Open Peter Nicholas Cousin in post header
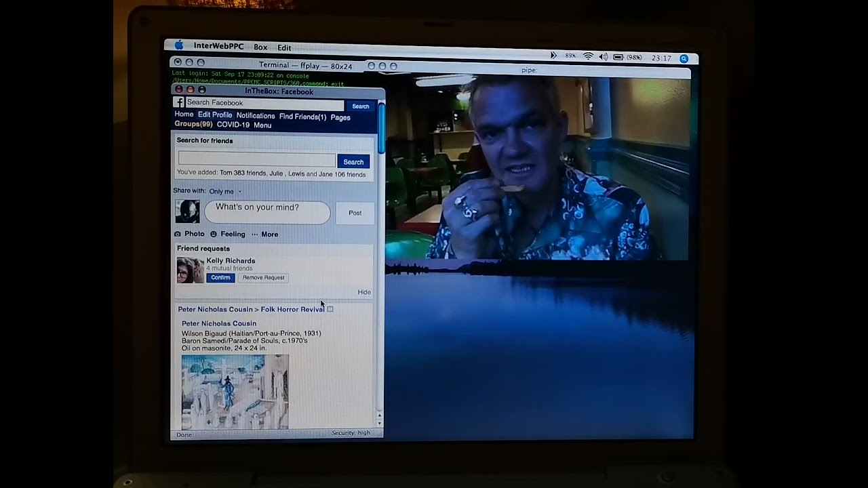 [215, 309]
